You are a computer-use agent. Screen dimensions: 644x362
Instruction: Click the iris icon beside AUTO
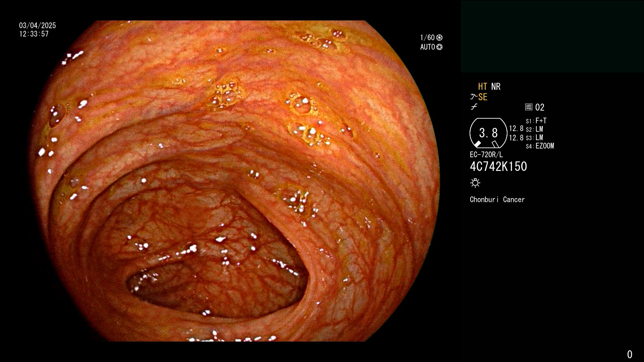coord(439,47)
